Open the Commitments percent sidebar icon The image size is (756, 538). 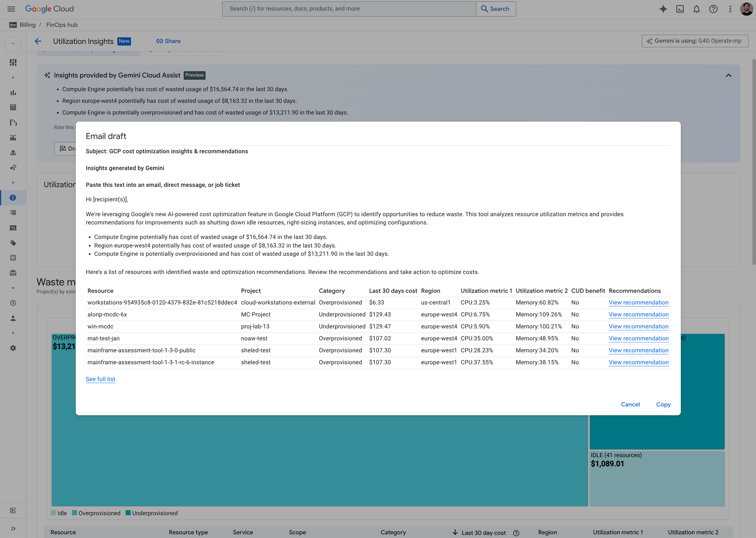tap(13, 228)
